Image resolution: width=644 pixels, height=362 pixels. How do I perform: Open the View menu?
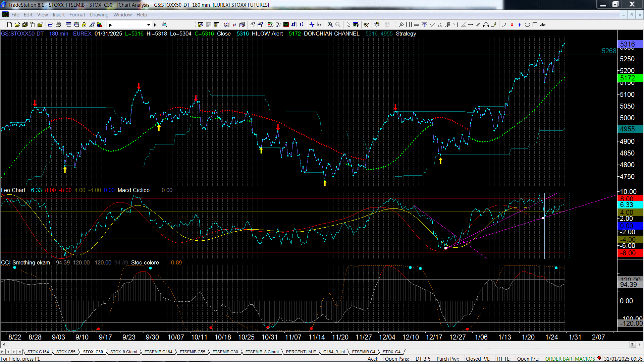42,15
